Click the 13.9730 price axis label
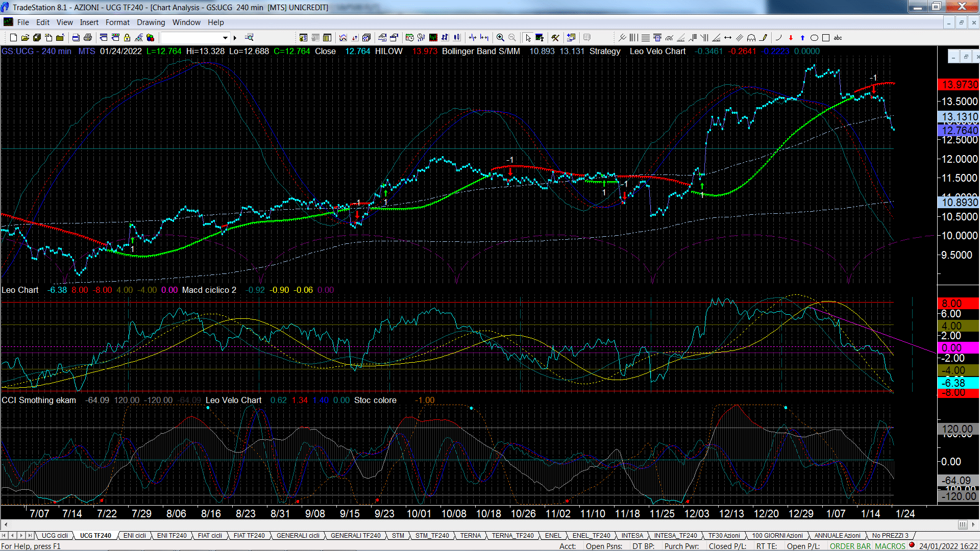The width and height of the screenshot is (980, 551). [959, 85]
